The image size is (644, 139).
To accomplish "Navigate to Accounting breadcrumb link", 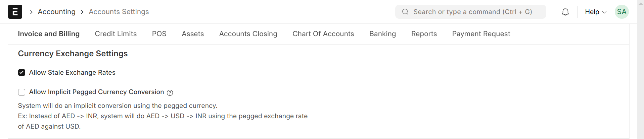I will click(56, 12).
